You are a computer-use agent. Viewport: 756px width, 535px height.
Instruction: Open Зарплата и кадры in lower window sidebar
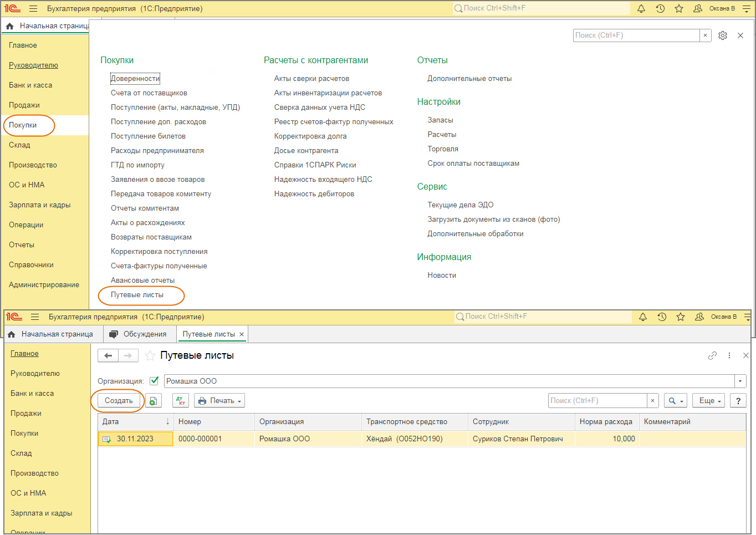tap(42, 513)
